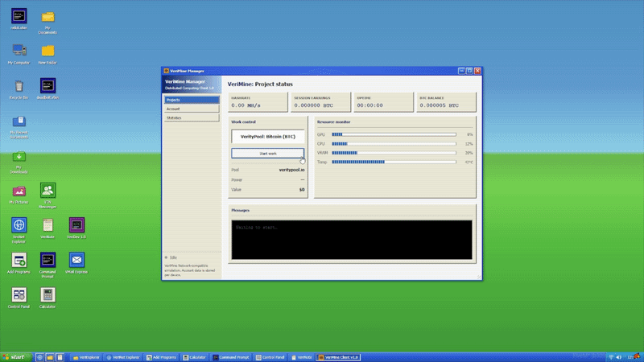
Task: Open the deadbolt.vbin desktop file
Action: 47,86
